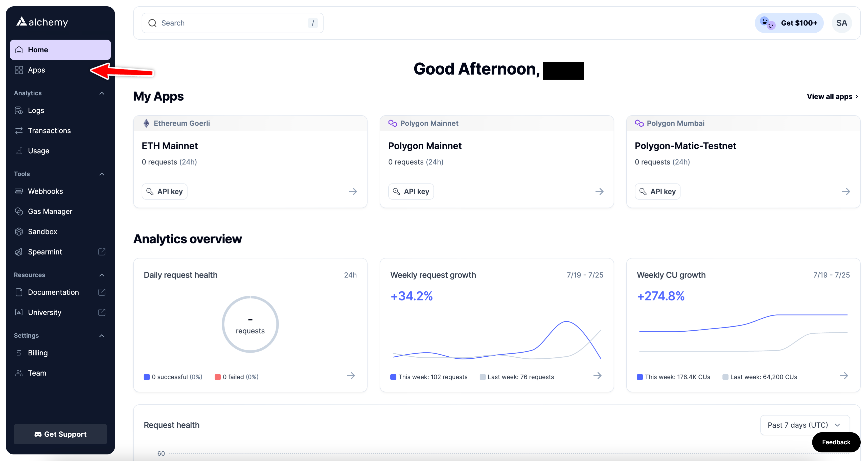Open arrow on ETH Mainnet app card

pos(353,191)
